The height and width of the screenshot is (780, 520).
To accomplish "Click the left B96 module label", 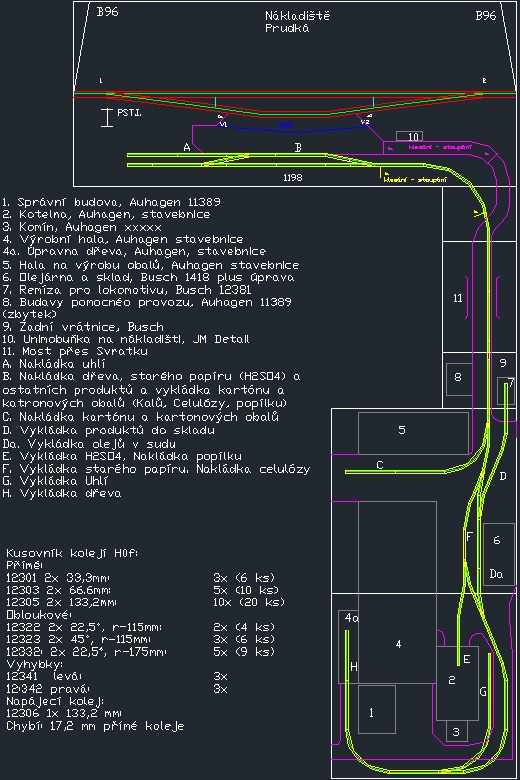I will (107, 12).
